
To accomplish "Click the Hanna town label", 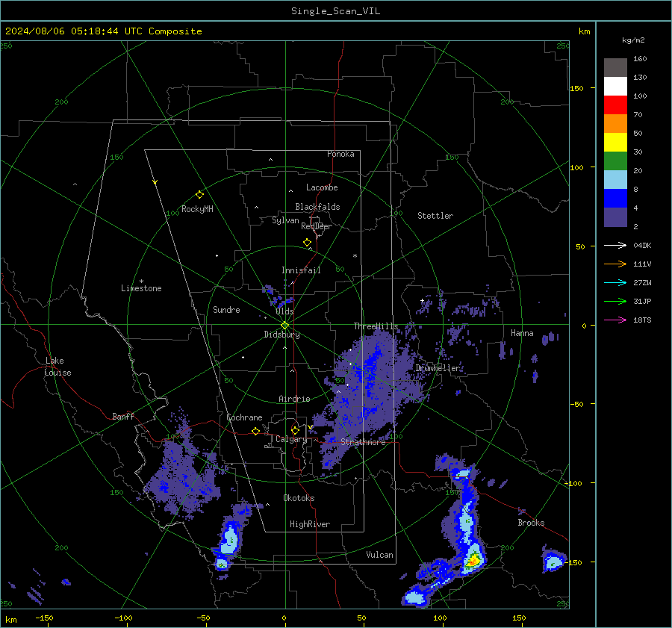I will 522,333.
